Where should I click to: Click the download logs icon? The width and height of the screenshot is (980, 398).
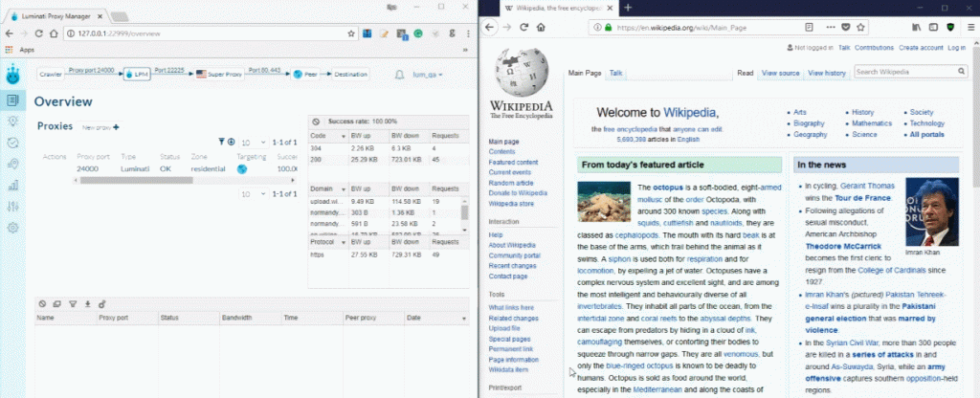pos(87,303)
